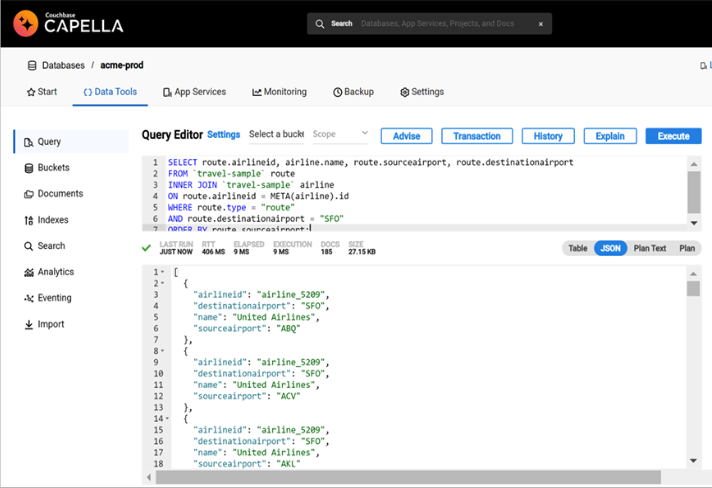
Task: Click the Buckets sidebar icon
Action: pyautogui.click(x=29, y=168)
